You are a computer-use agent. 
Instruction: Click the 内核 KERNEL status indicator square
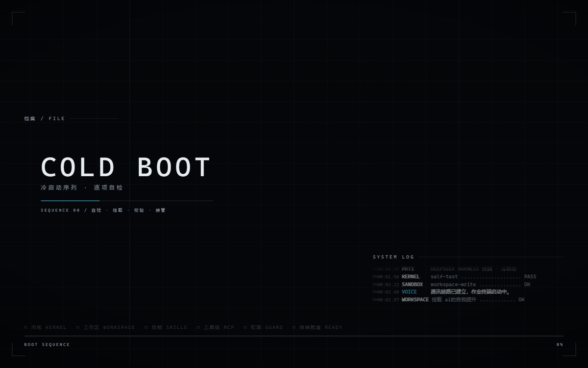click(x=25, y=327)
